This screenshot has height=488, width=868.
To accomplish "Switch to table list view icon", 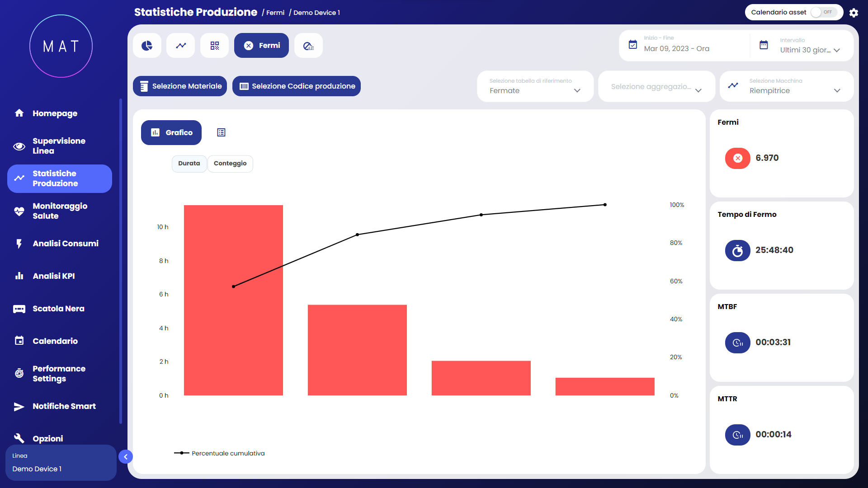I will [x=221, y=132].
